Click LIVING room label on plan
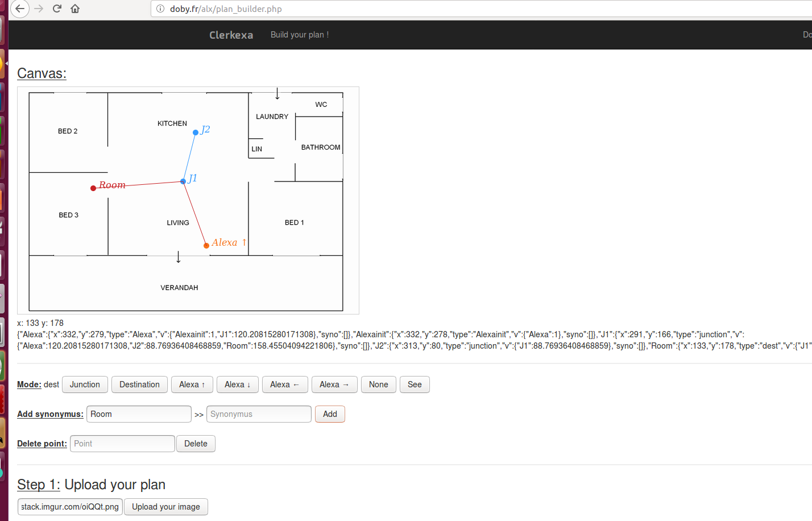This screenshot has width=812, height=521. [178, 223]
